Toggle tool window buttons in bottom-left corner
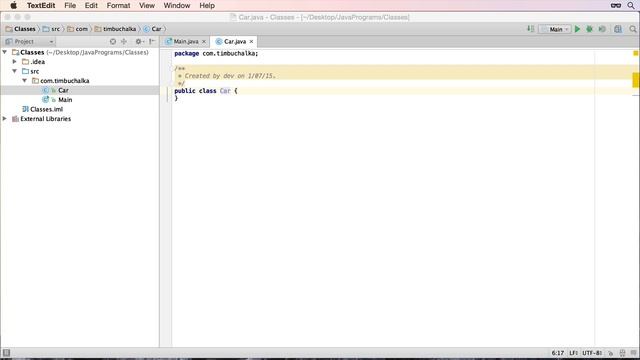This screenshot has width=640, height=360. click(x=6, y=353)
